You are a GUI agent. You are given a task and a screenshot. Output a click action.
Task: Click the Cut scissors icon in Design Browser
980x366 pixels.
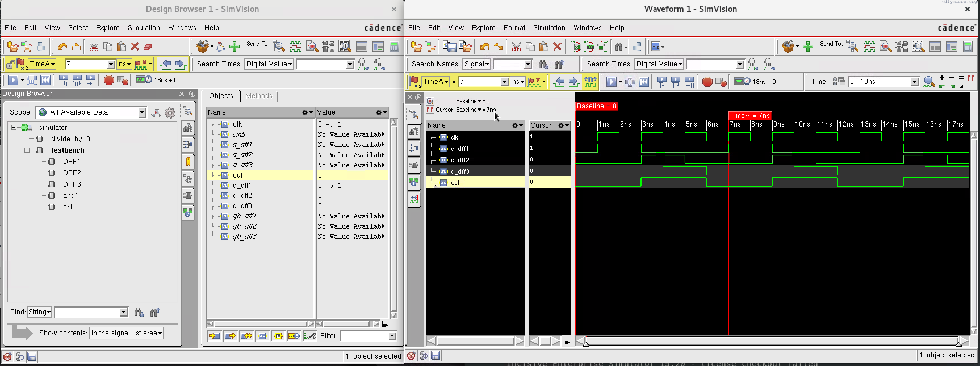pos(94,47)
